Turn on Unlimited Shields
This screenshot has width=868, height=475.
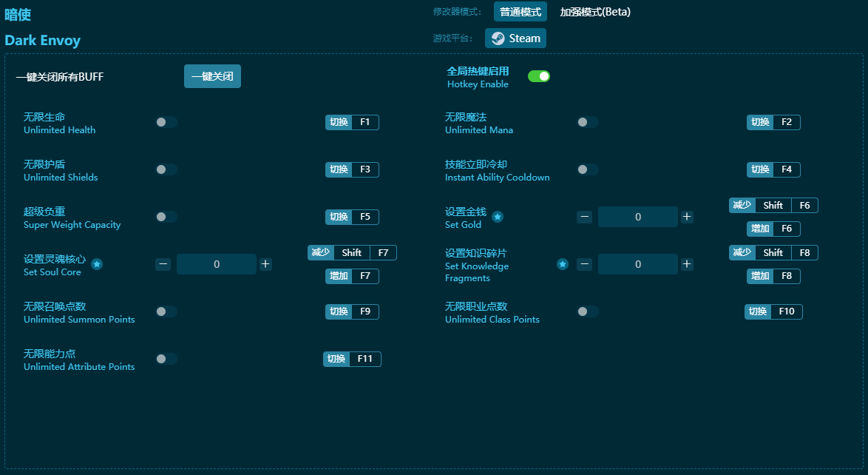[x=166, y=169]
